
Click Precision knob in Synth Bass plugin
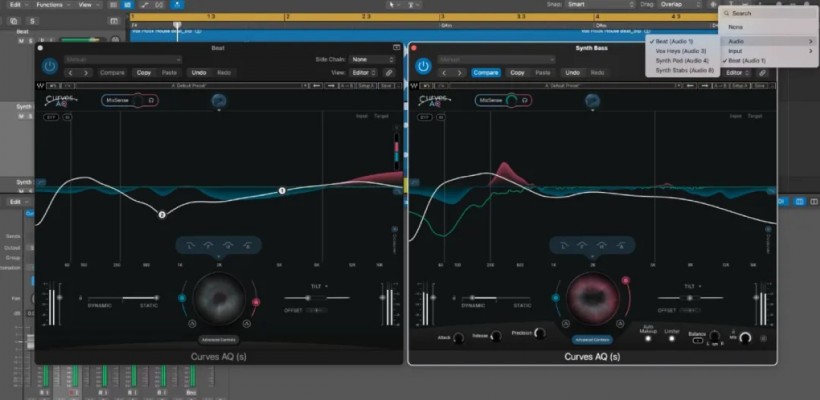pos(540,333)
